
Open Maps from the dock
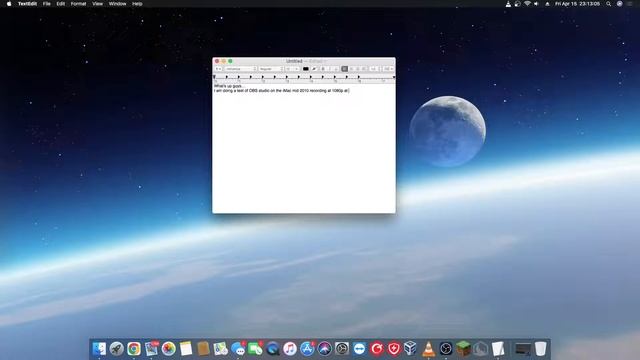220,349
